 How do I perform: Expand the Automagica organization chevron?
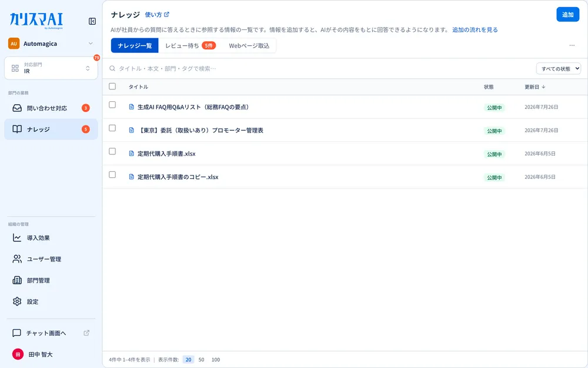coord(91,44)
